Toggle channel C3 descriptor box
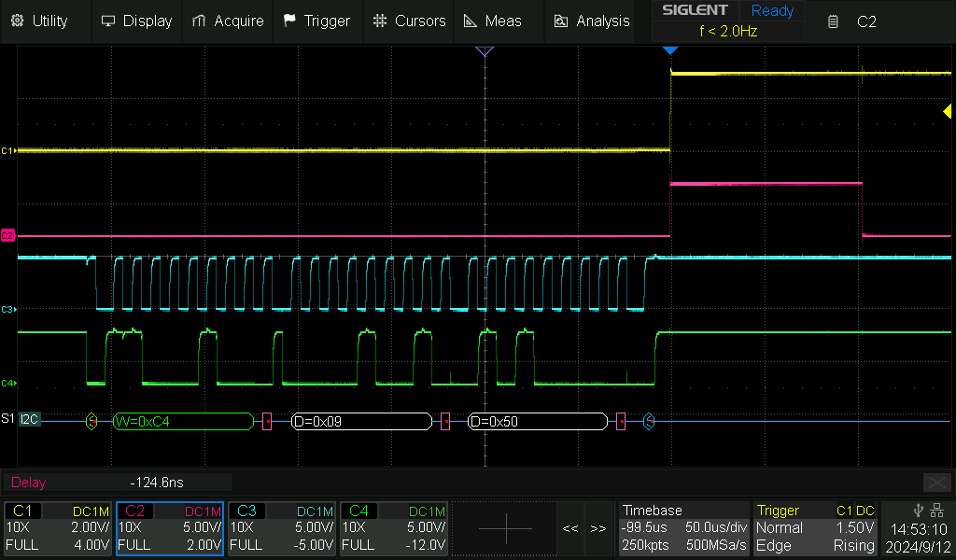 (x=282, y=527)
